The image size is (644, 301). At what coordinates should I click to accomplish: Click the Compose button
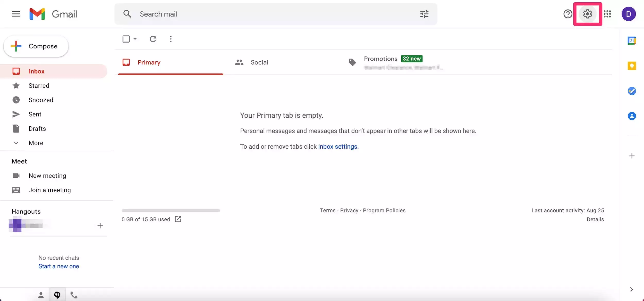[36, 46]
